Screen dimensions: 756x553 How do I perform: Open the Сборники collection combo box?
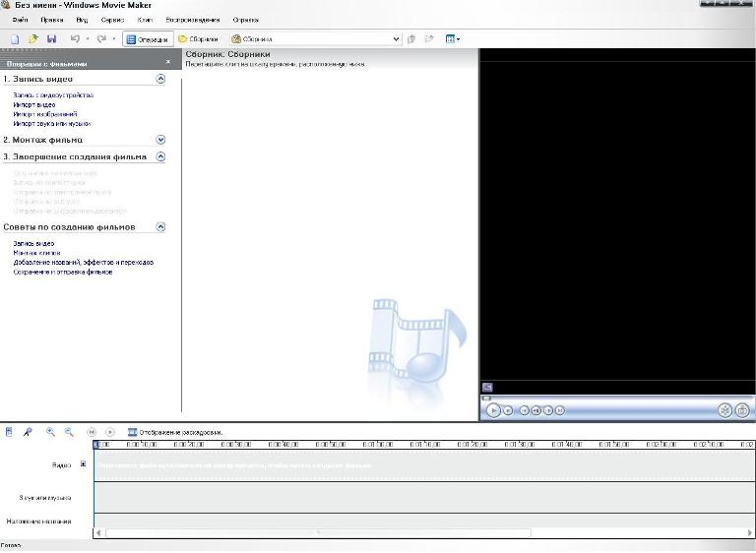click(315, 39)
